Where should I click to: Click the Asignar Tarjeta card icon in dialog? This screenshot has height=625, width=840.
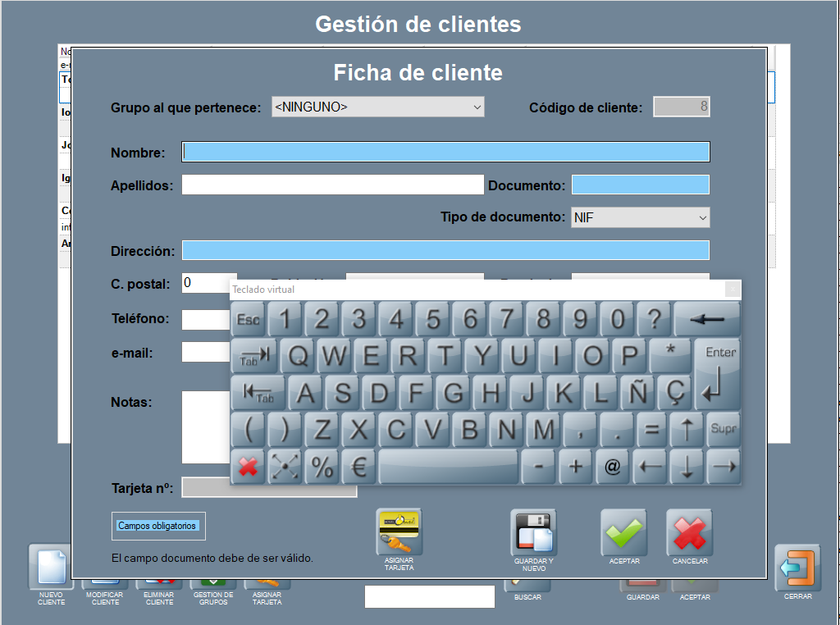(398, 532)
